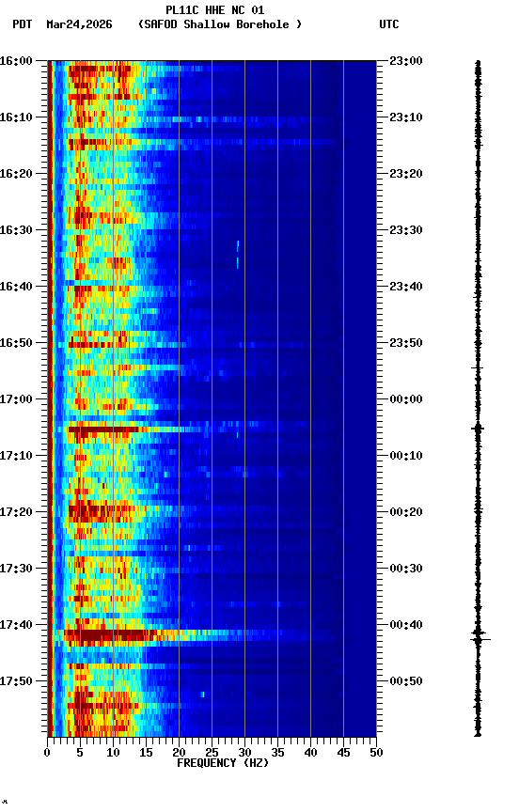519x812 pixels.
Task: Click the 00:00 UTC time label
Action: point(406,399)
